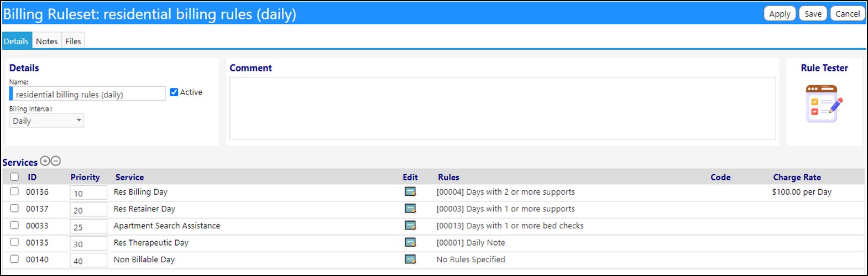Open the Rule Tester icon

[x=824, y=104]
